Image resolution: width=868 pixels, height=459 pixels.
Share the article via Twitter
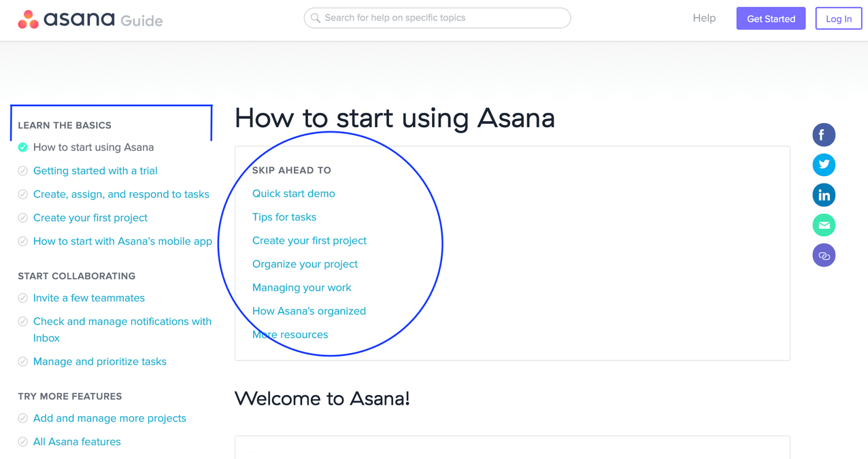(824, 165)
